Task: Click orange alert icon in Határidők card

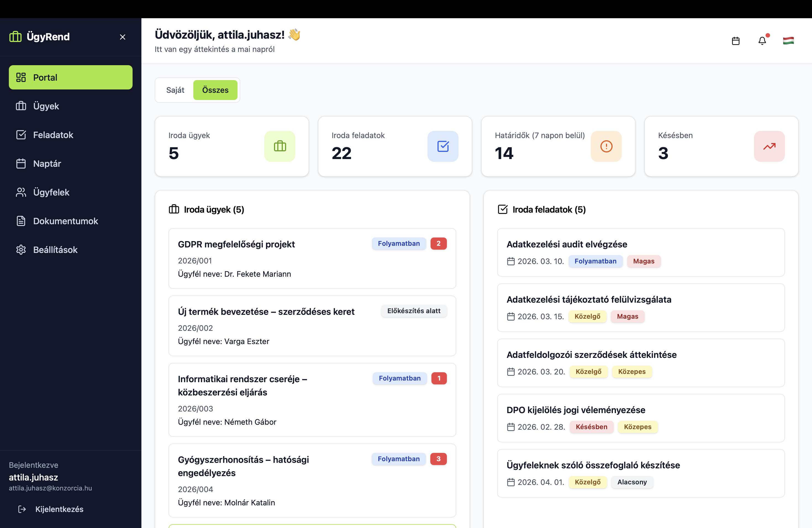Action: tap(606, 146)
